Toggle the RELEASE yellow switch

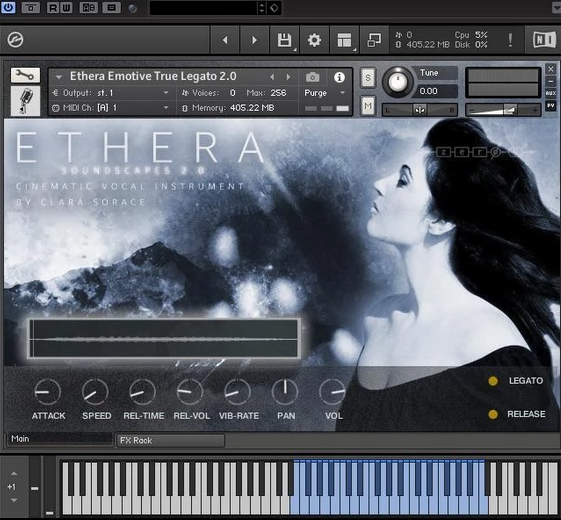493,414
